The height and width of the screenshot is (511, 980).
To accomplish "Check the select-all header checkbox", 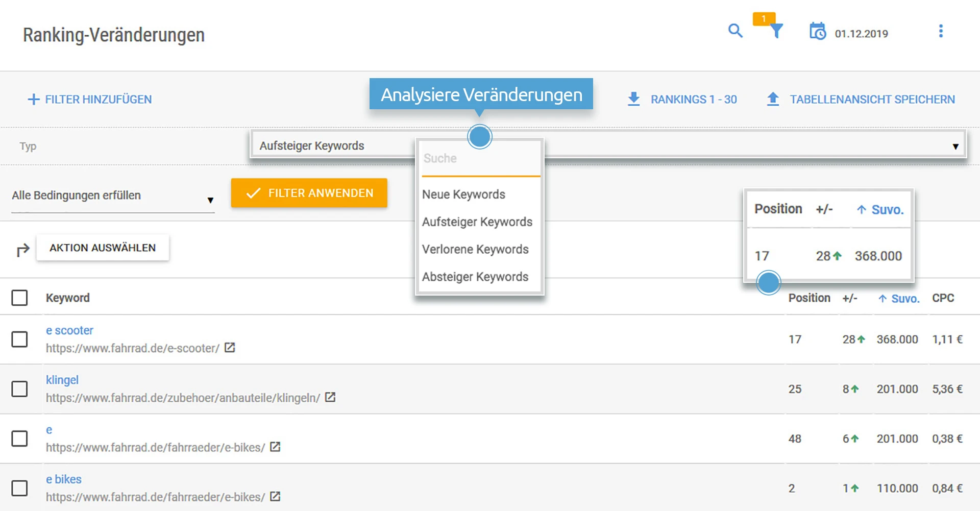I will [20, 298].
